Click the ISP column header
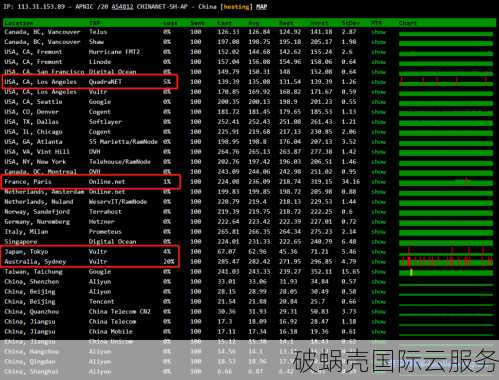This screenshot has height=380, width=499. click(x=94, y=23)
